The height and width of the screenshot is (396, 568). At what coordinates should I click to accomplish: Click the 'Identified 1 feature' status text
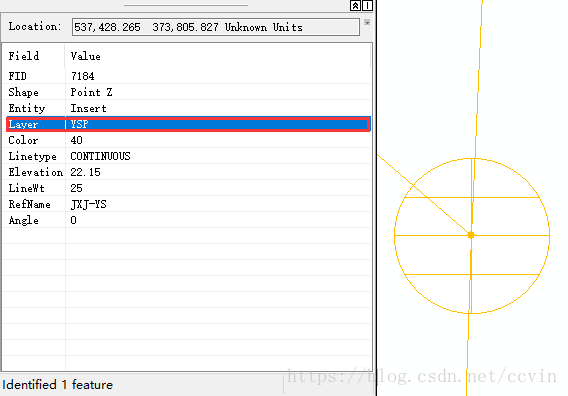point(58,384)
